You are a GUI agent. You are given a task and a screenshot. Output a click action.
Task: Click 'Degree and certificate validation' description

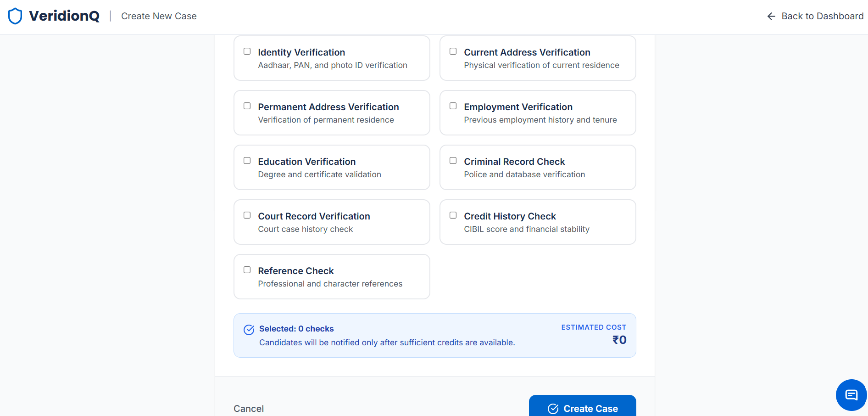[x=319, y=174]
